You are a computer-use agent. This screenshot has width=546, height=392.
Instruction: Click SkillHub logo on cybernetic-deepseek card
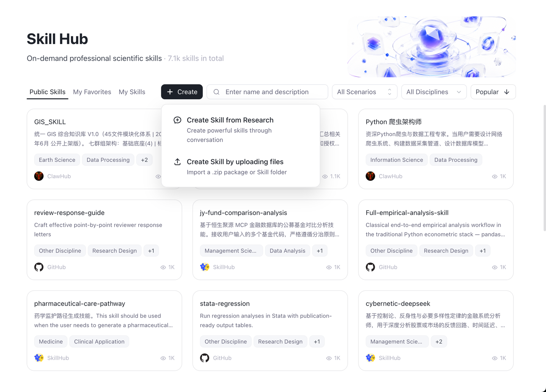coord(370,358)
